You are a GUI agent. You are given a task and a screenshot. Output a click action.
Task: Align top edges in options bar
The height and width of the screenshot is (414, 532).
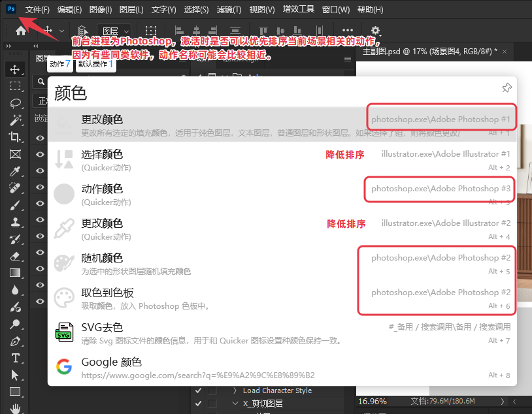(x=263, y=31)
